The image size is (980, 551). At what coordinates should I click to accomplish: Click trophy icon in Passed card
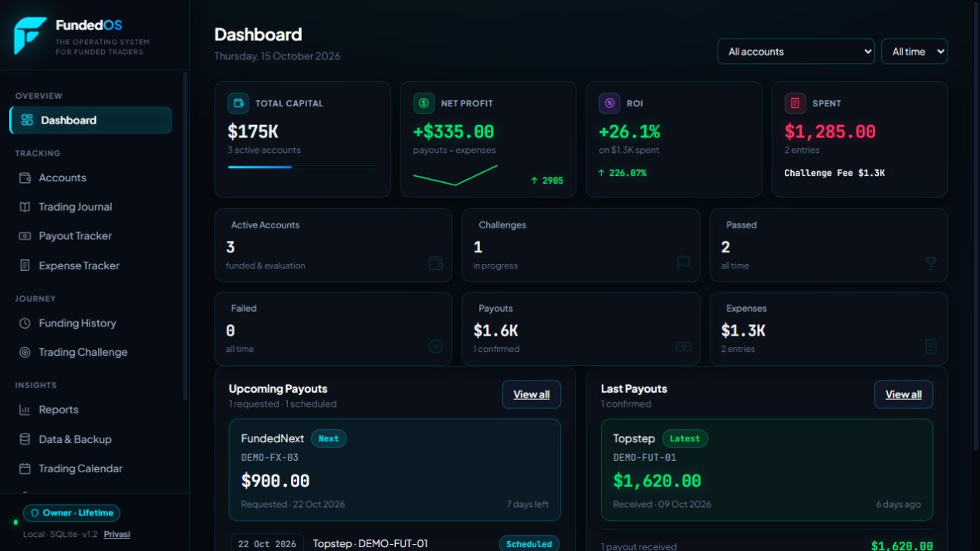tap(931, 263)
